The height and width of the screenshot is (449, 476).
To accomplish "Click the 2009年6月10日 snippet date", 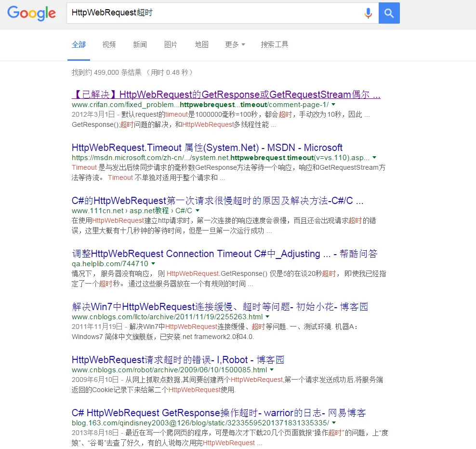I will point(95,380).
